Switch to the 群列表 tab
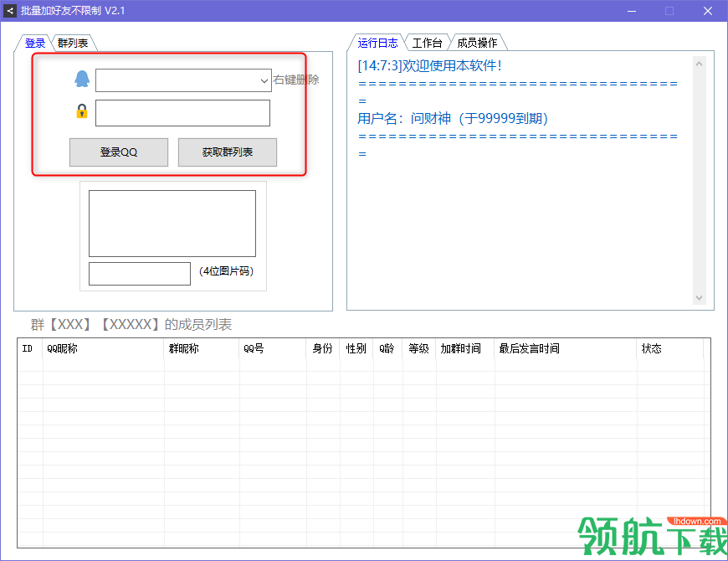Screen dimensions: 728x561 click(x=73, y=44)
